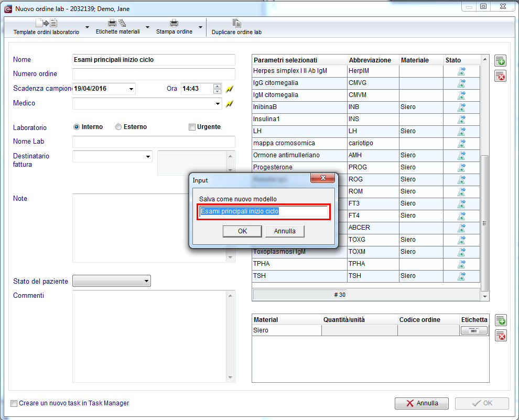Screen dimensions: 519x420
Task: Click status flask icon for Ormone antimulleriano
Action: coord(461,156)
